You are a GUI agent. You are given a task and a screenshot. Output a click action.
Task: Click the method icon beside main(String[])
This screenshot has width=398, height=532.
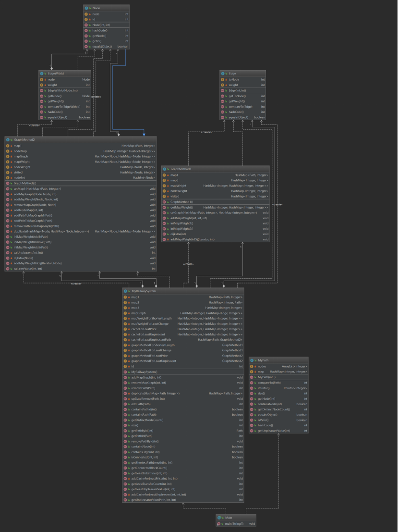tap(219, 524)
